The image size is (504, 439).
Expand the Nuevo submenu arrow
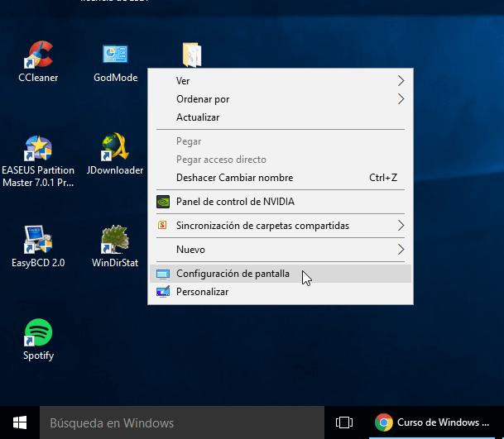401,249
